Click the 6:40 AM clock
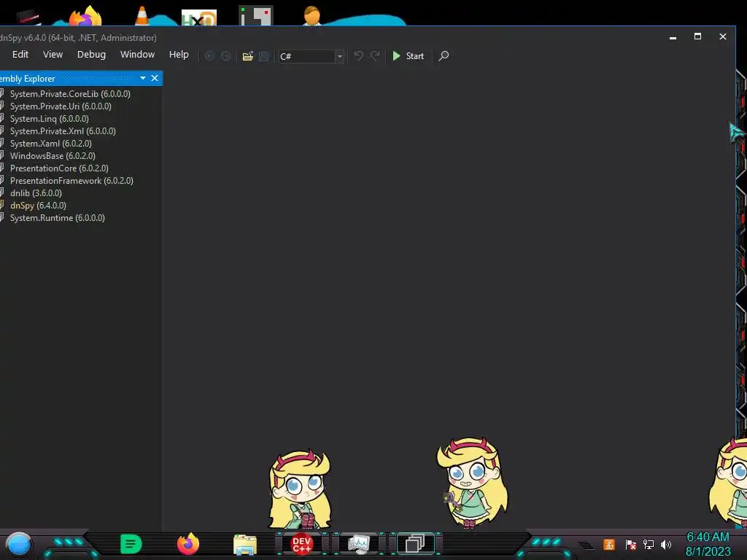Image resolution: width=747 pixels, height=560 pixels. [x=708, y=537]
